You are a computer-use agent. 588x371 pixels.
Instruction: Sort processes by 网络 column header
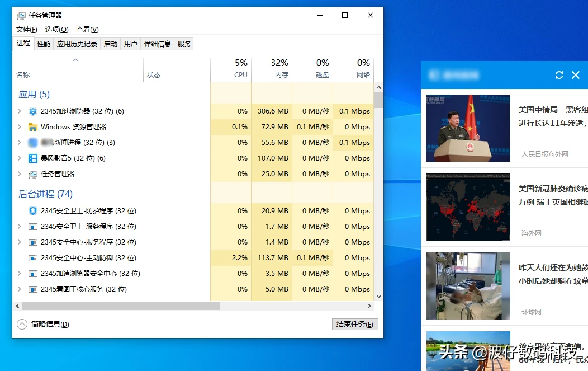(353, 69)
